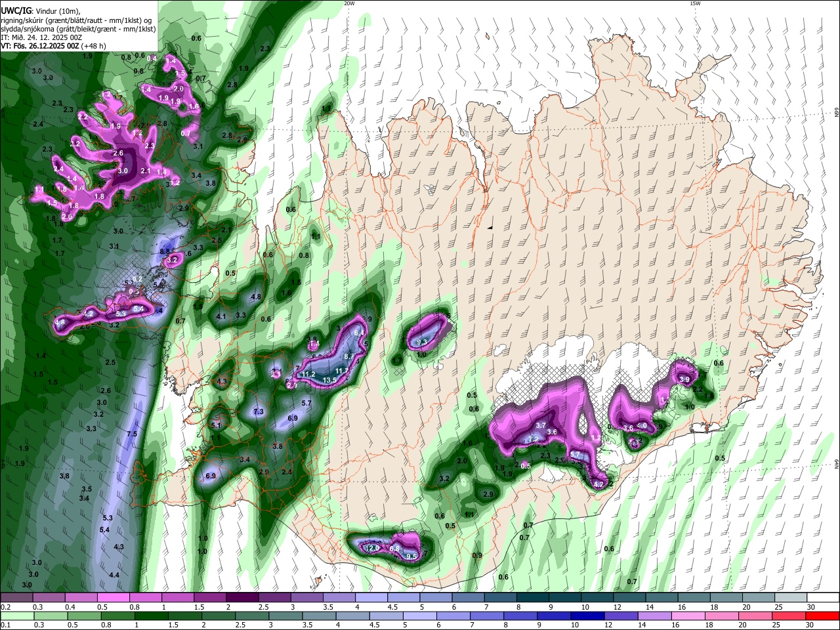Image resolution: width=840 pixels, height=630 pixels.
Task: Select upper legend swatch between 2 and 2.5
Action: 242,598
